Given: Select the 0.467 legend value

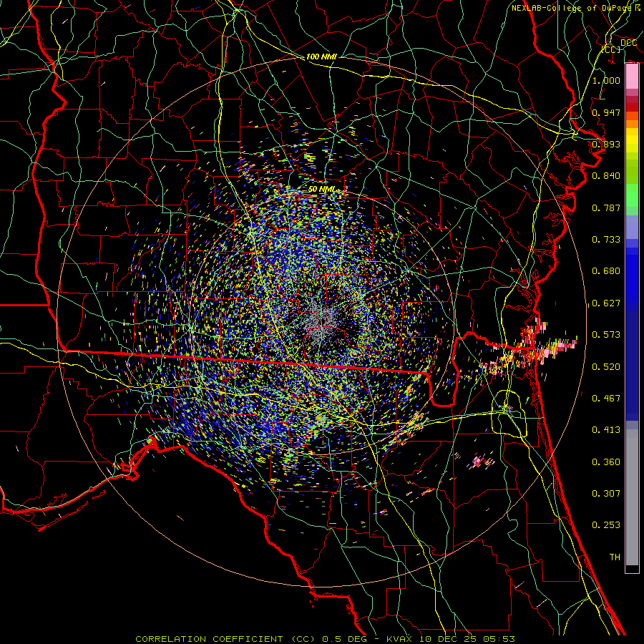Looking at the screenshot, I should [606, 399].
